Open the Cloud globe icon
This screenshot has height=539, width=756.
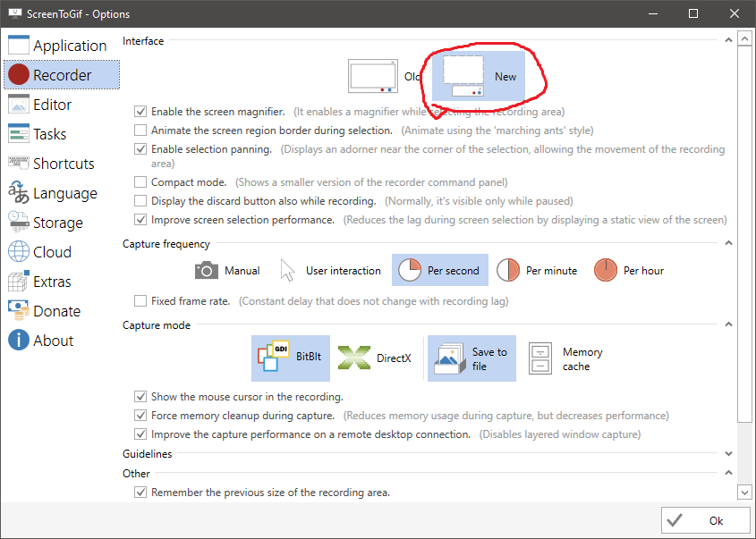(19, 252)
